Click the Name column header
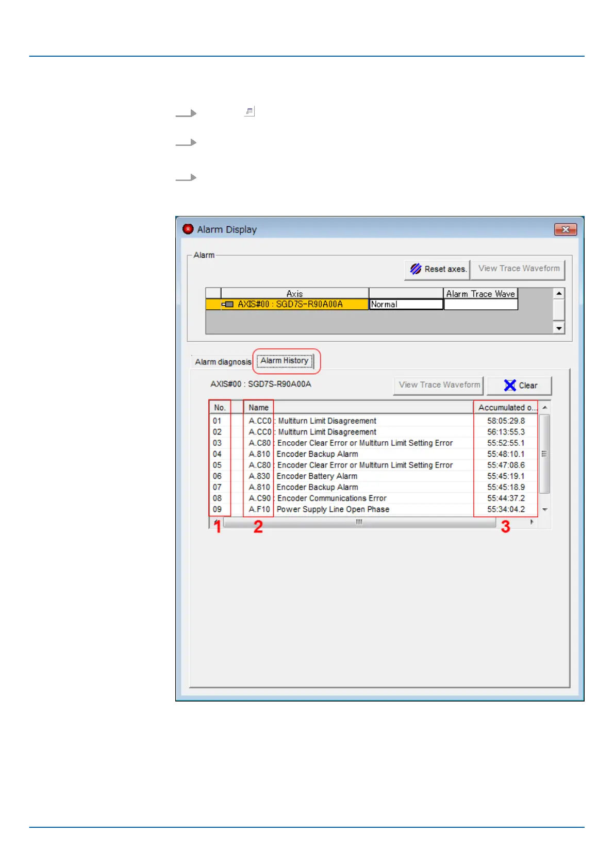Image resolution: width=614 pixels, height=868 pixels. 258,407
